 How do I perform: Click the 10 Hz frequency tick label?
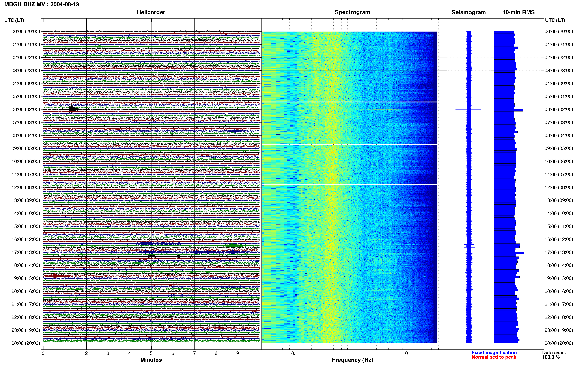[x=405, y=353]
